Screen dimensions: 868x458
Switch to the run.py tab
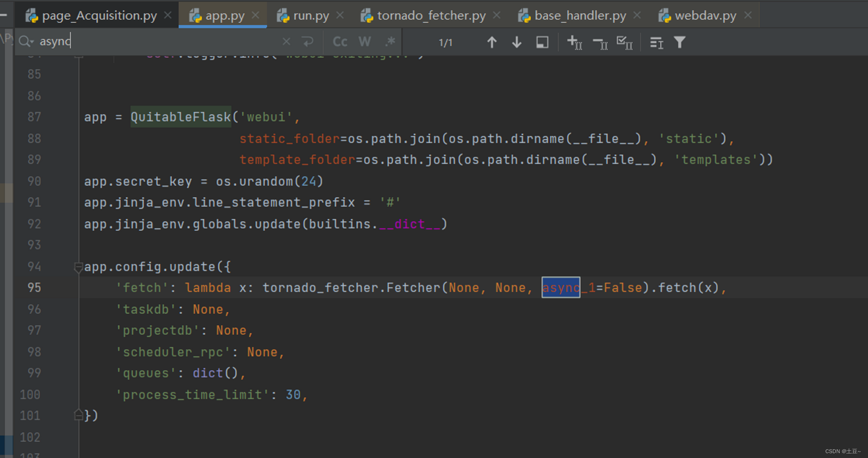coord(311,16)
